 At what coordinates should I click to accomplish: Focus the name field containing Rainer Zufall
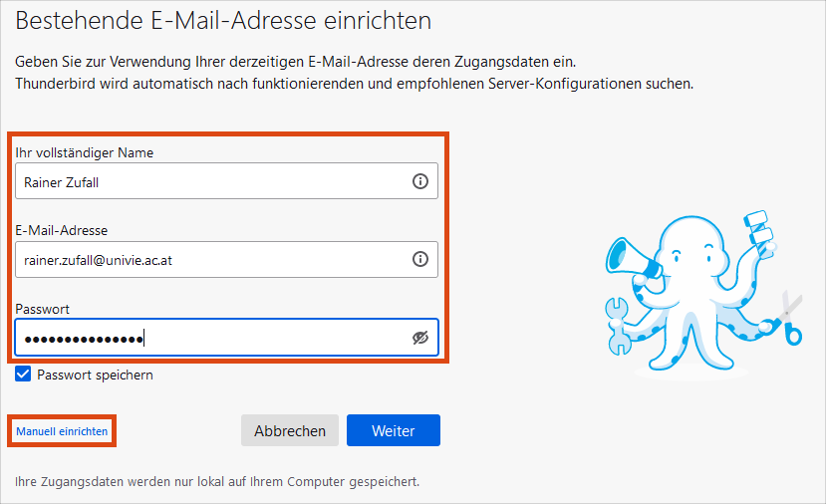coord(226,181)
